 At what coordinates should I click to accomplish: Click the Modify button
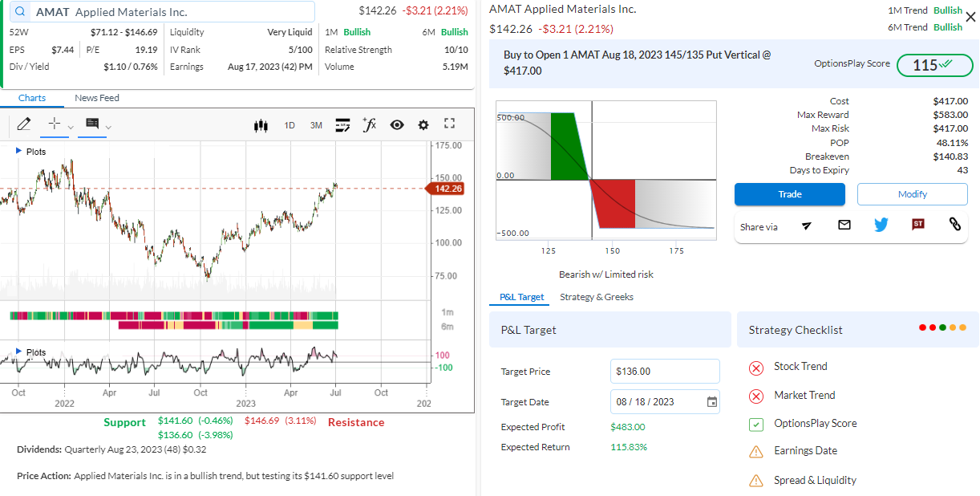tap(913, 194)
